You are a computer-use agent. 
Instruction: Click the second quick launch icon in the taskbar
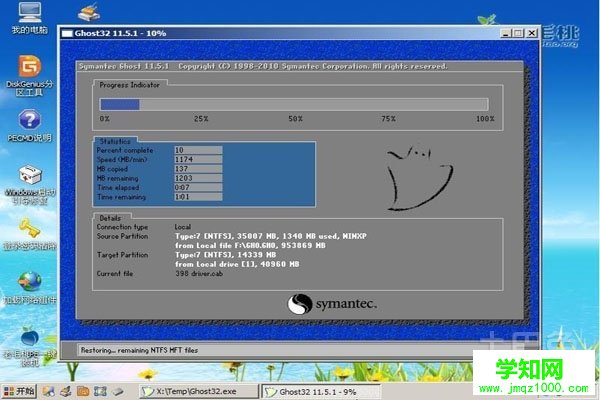(66, 391)
